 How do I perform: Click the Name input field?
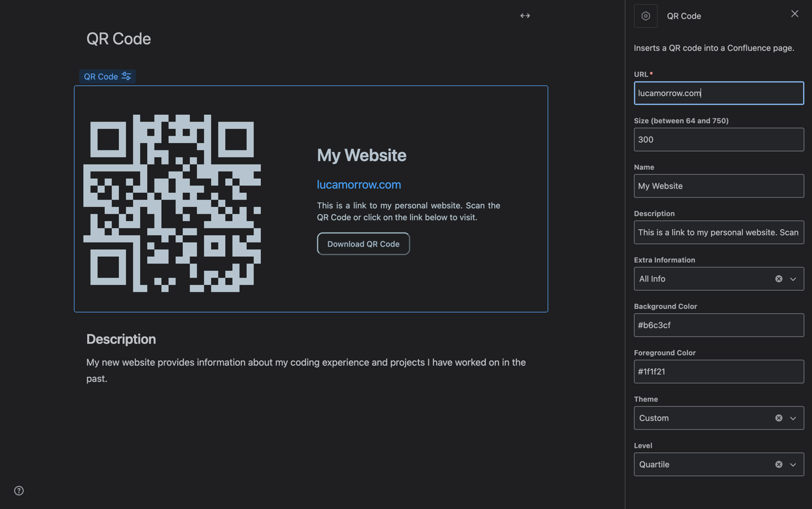[x=719, y=186]
